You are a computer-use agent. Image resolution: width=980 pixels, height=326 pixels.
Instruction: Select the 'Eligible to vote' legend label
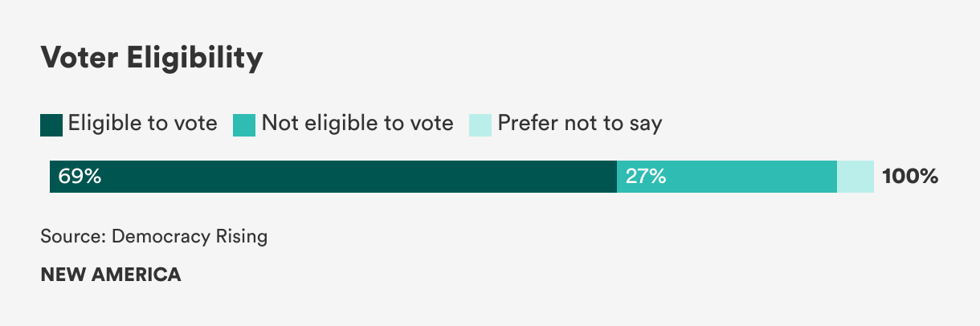143,124
